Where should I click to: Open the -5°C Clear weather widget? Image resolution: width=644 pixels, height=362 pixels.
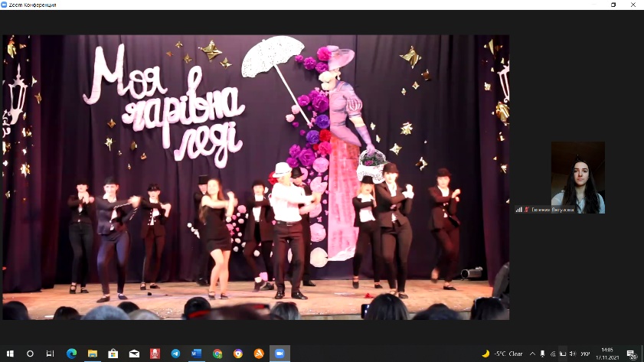(503, 354)
